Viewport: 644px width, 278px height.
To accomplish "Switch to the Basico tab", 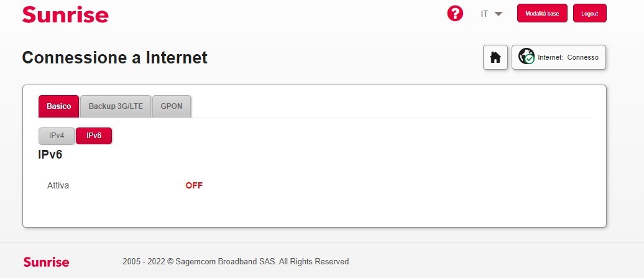I will 58,106.
